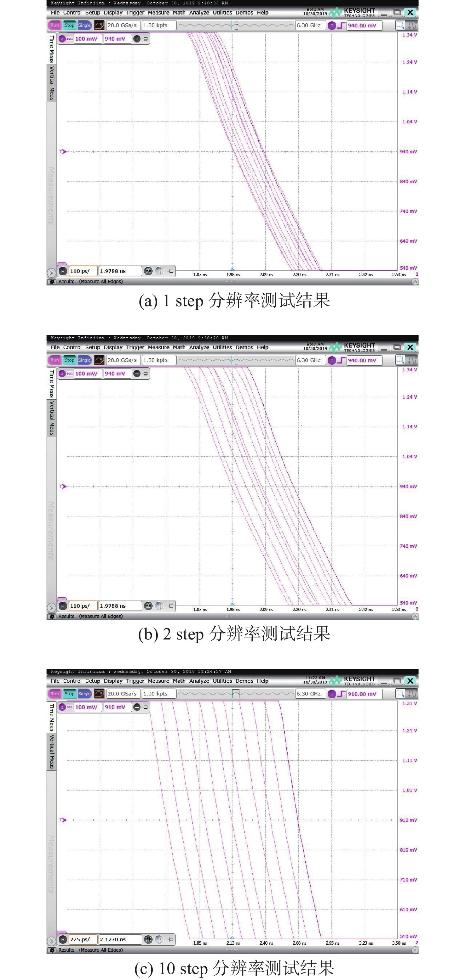Open the Utilities menu in panel (c)
Viewport: 465px width, 980px height.
click(x=222, y=681)
